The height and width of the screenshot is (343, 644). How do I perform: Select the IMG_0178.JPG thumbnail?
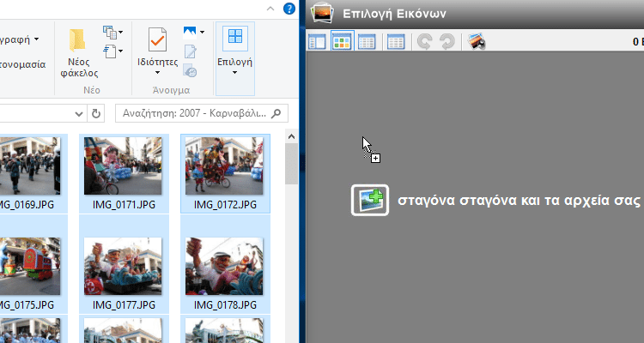[x=224, y=266]
